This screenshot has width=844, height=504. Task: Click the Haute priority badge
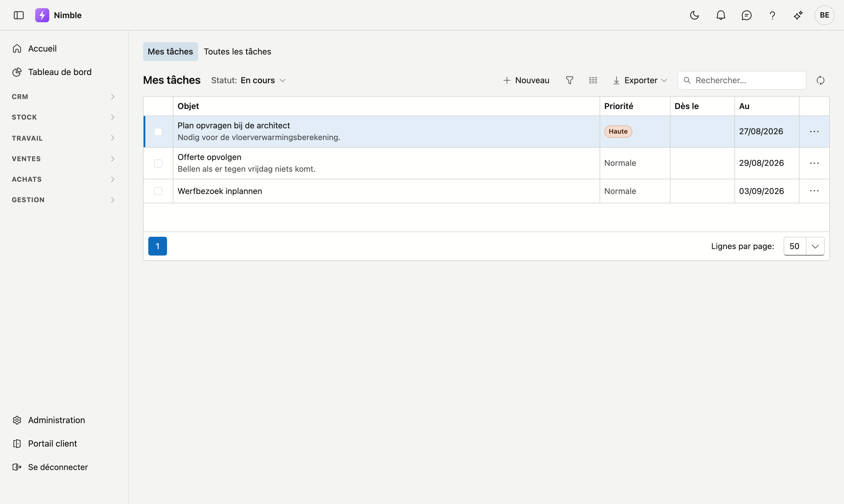[618, 132]
